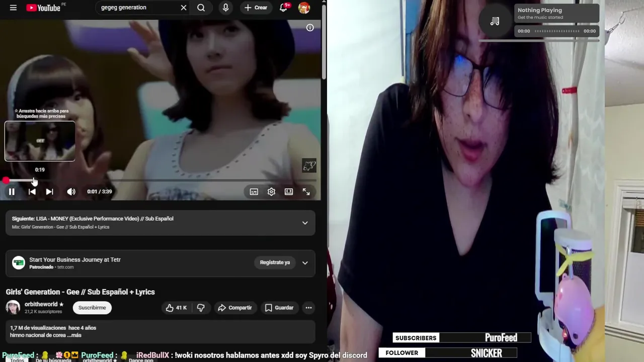Open the account avatar menu
The width and height of the screenshot is (644, 362).
[304, 8]
